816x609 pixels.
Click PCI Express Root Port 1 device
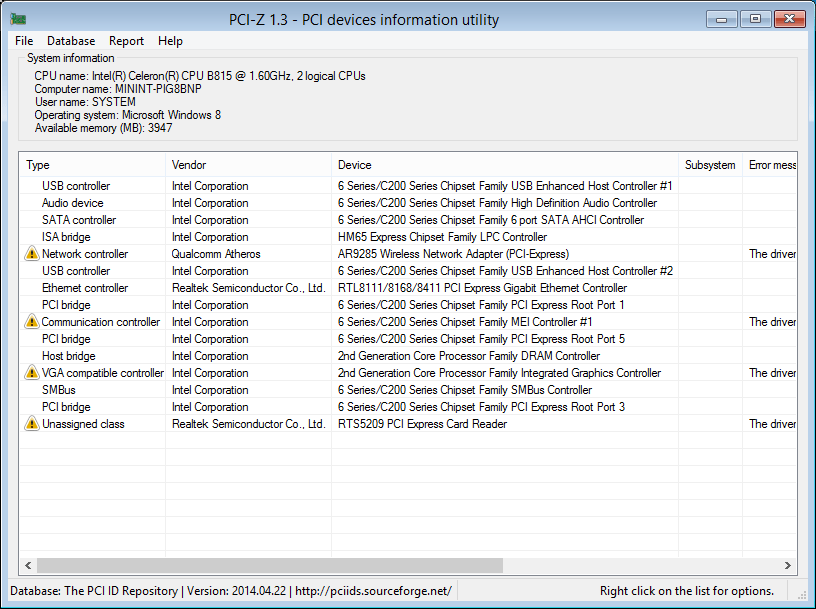click(x=481, y=305)
